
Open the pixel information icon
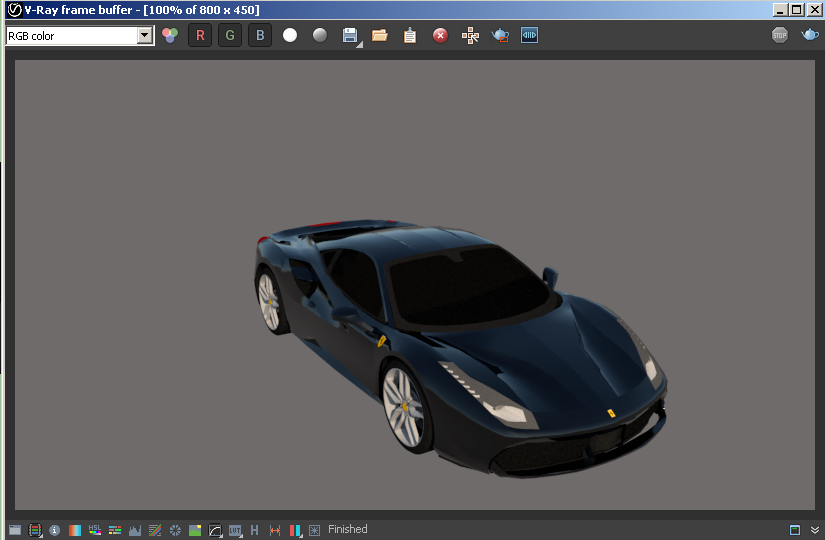coord(55,530)
